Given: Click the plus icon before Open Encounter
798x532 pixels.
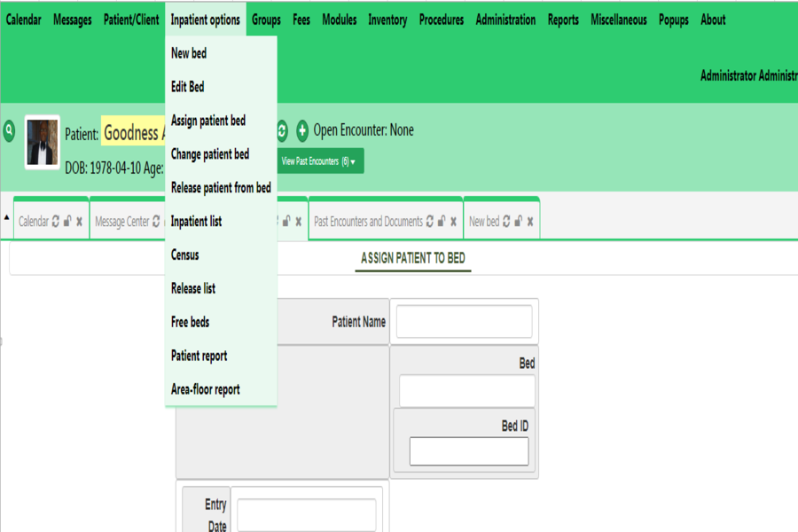Looking at the screenshot, I should pos(302,131).
